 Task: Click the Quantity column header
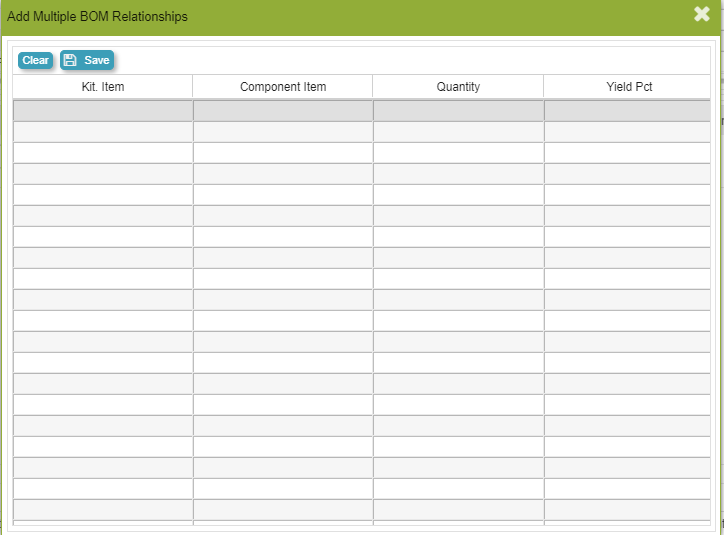pyautogui.click(x=458, y=87)
